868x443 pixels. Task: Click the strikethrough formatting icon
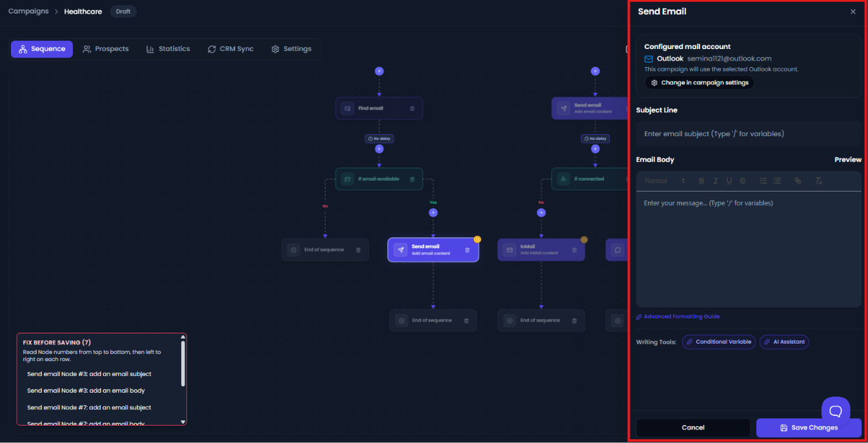[x=743, y=181]
